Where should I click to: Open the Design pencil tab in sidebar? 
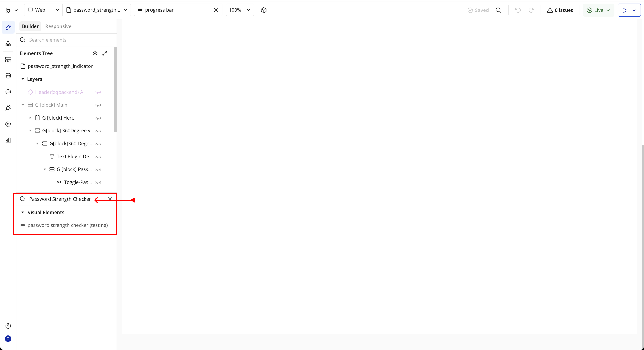pos(8,27)
